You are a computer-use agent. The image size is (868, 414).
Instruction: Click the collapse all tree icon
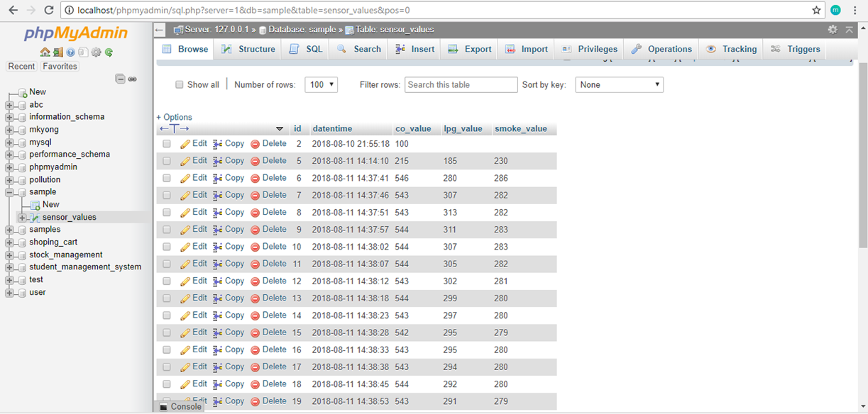[120, 79]
